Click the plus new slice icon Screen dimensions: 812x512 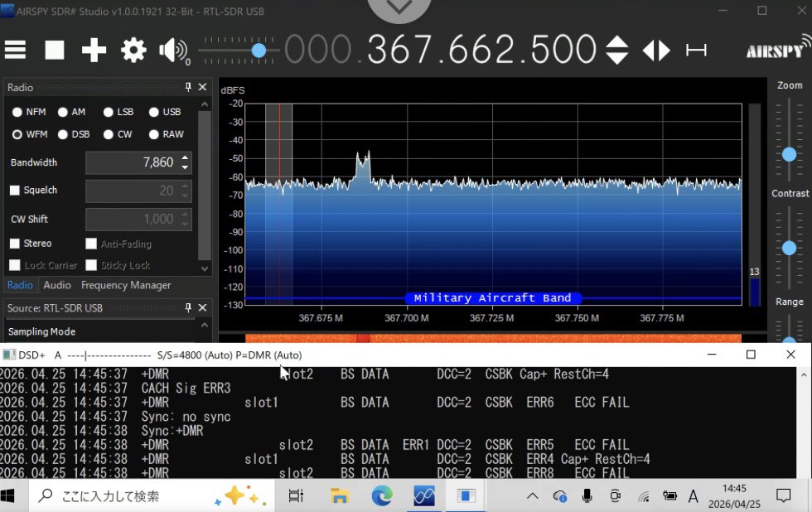(94, 51)
